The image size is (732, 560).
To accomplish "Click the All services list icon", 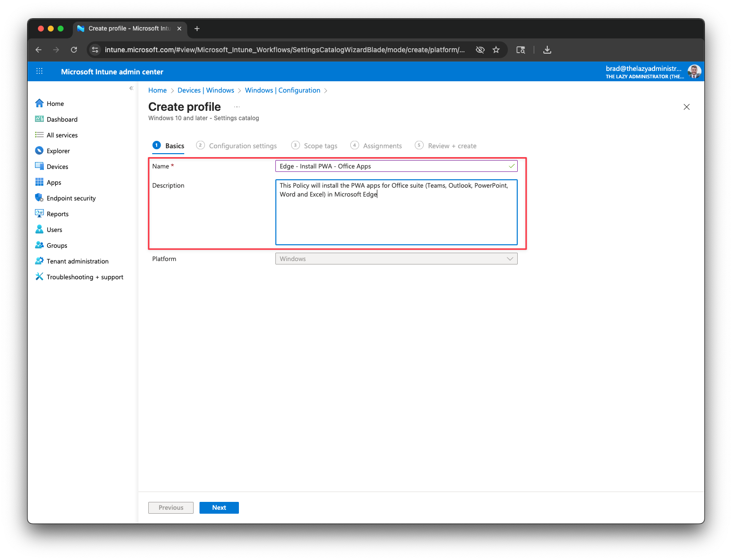I will pyautogui.click(x=39, y=134).
